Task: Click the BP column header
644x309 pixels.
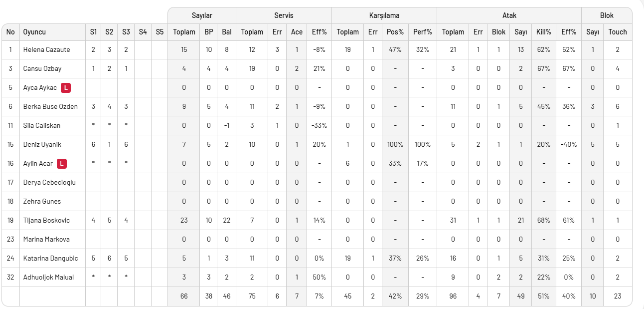Action: pos(208,32)
